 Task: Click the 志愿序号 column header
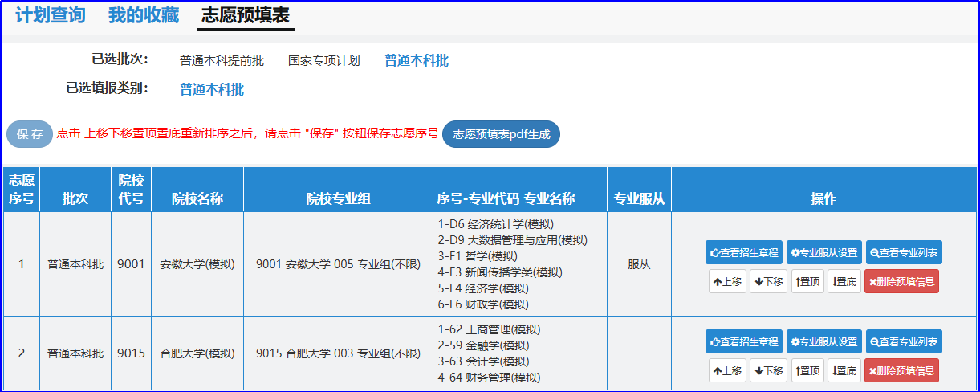tap(22, 190)
